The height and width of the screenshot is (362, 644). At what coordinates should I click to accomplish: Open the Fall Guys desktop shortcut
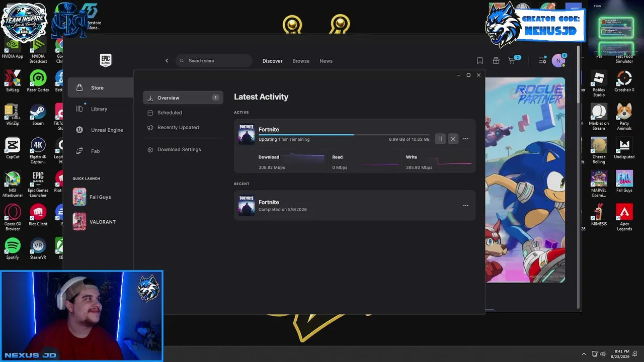[x=624, y=182]
